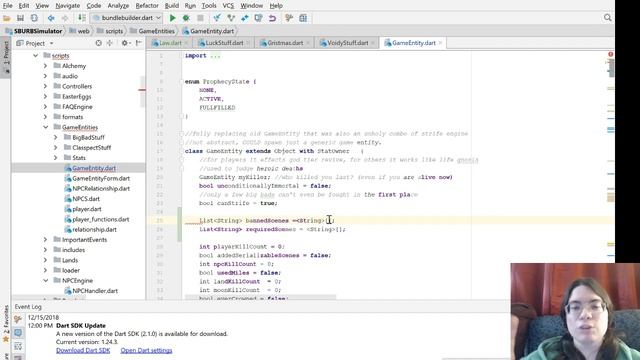Image resolution: width=640 pixels, height=360 pixels.
Task: Click the VCS Update Project icon
Action: tap(217, 18)
